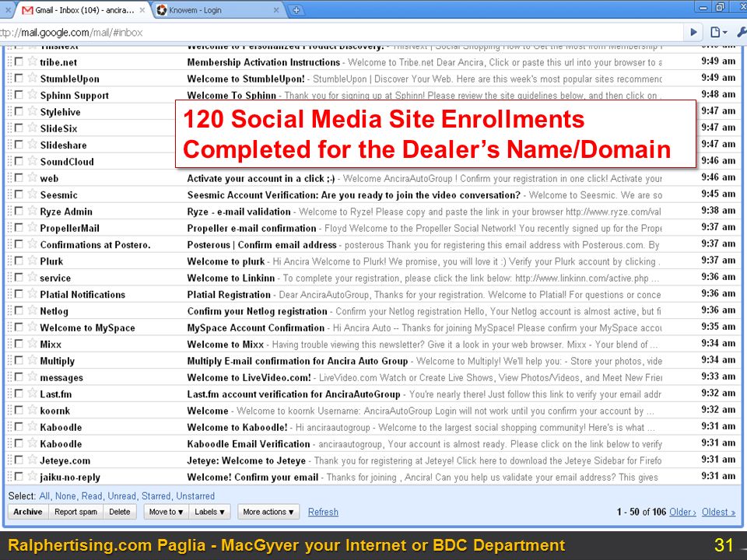Viewport: 747px width, 560px height.
Task: Close the Gmail Inbox tab
Action: pyautogui.click(x=142, y=10)
